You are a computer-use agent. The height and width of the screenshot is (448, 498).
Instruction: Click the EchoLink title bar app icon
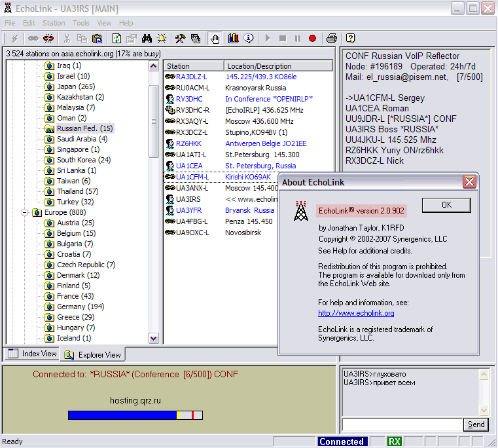(x=8, y=8)
